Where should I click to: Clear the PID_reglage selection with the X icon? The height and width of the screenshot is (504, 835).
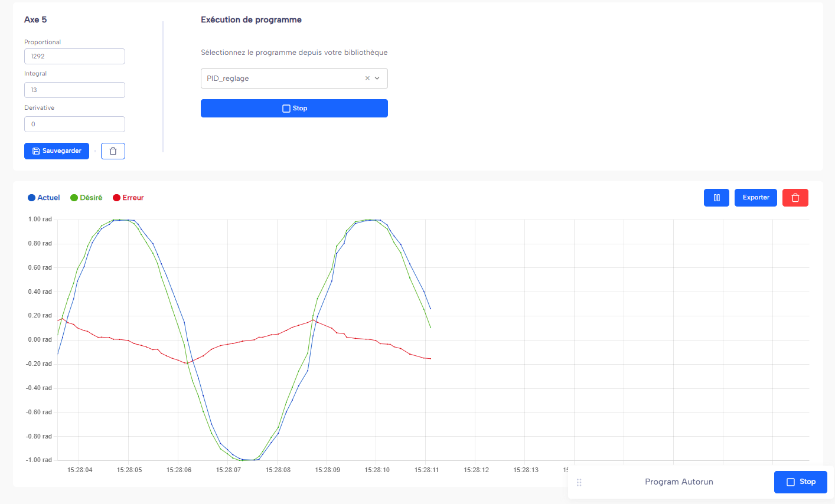tap(367, 78)
